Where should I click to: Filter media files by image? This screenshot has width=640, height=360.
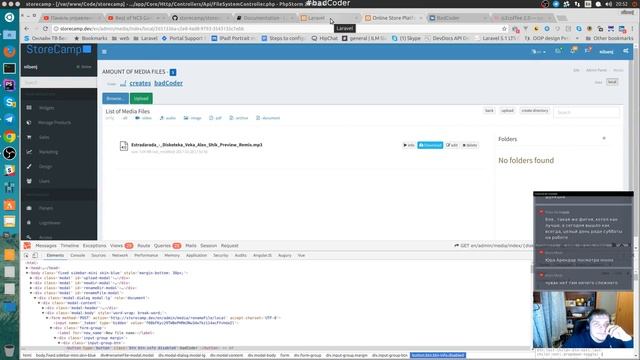(x=193, y=118)
